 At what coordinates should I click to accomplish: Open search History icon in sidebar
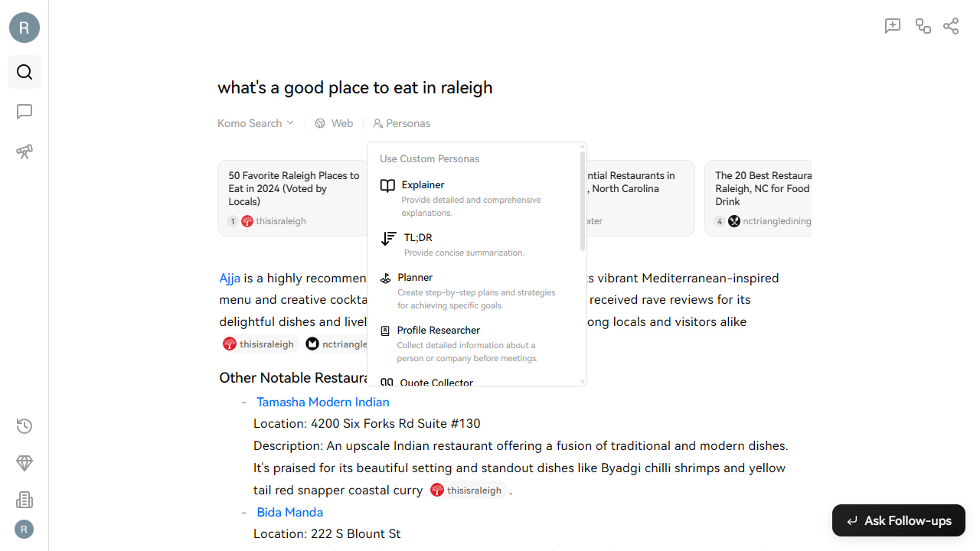(24, 426)
